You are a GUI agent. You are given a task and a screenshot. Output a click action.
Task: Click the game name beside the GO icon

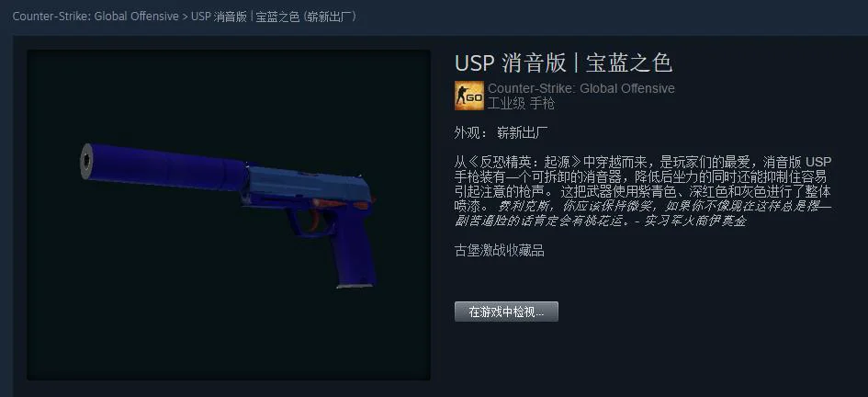pyautogui.click(x=581, y=88)
